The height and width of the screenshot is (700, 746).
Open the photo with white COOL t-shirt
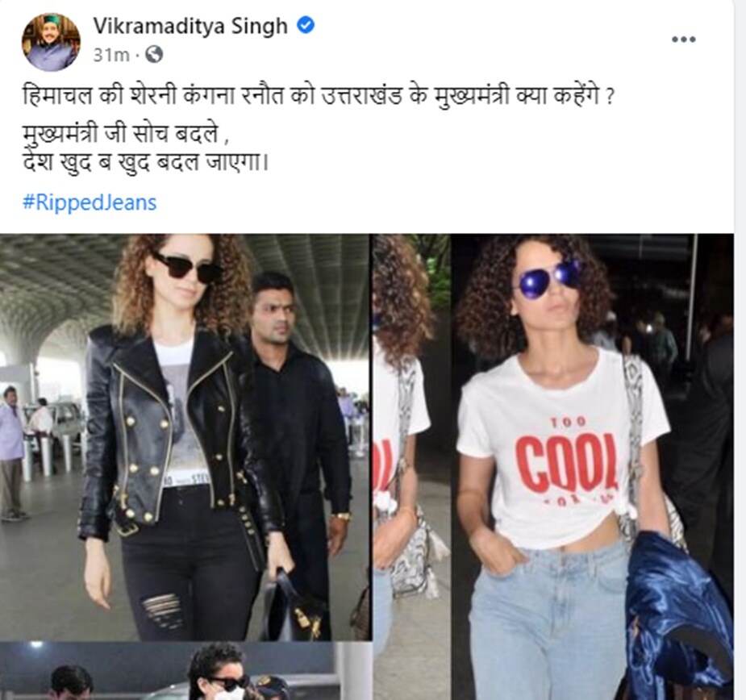tap(592, 466)
